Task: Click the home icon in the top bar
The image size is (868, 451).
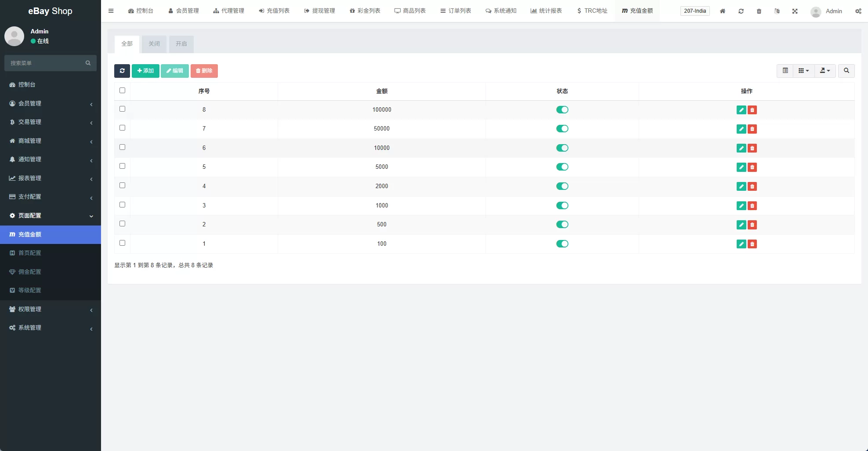Action: click(723, 11)
